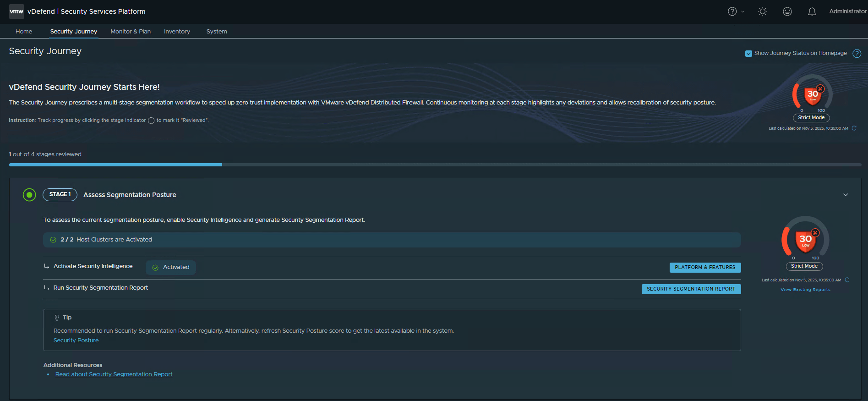The width and height of the screenshot is (868, 401).
Task: Open the Security Posture link
Action: click(x=76, y=341)
